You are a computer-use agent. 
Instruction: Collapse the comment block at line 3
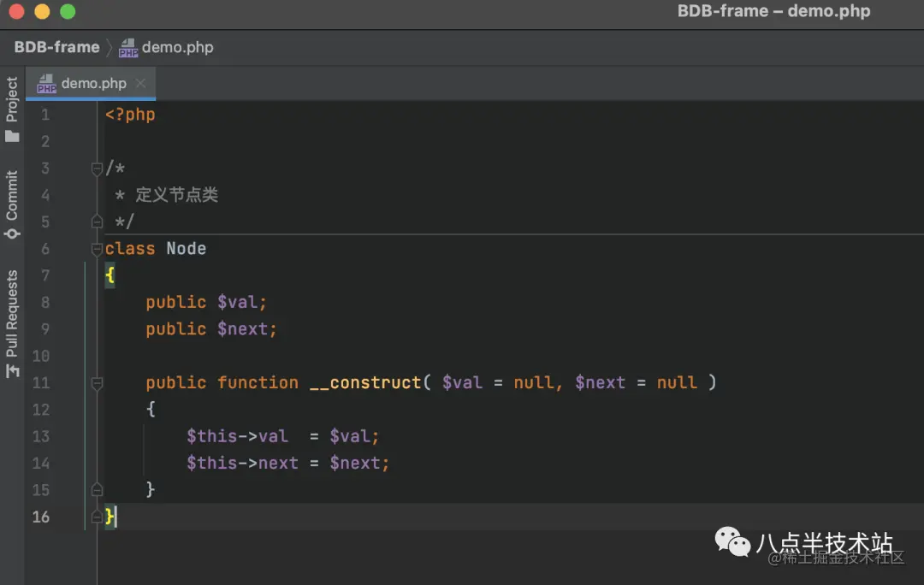[x=97, y=168]
